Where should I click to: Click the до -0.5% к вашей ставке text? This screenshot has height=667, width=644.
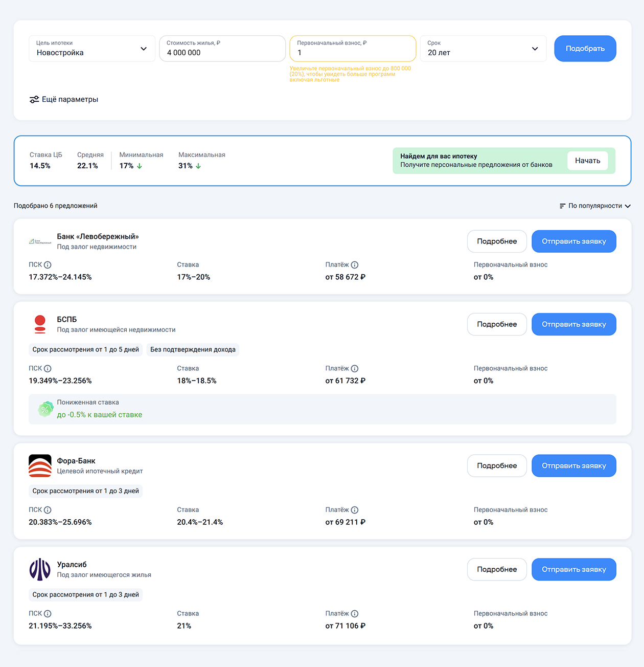pyautogui.click(x=100, y=415)
